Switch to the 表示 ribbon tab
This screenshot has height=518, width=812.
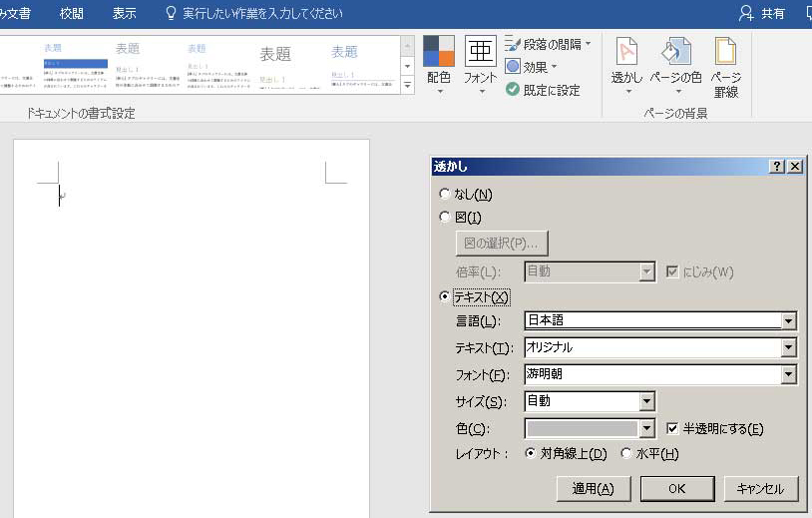point(124,14)
